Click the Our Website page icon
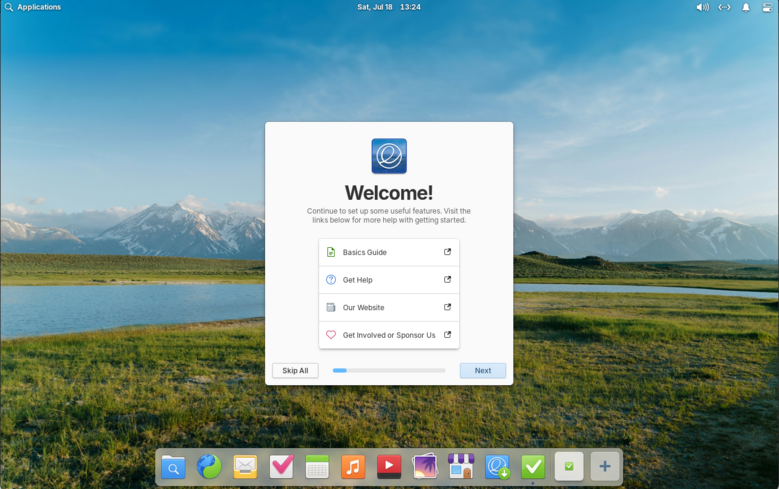Screen dimensions: 779x489 (x=331, y=307)
